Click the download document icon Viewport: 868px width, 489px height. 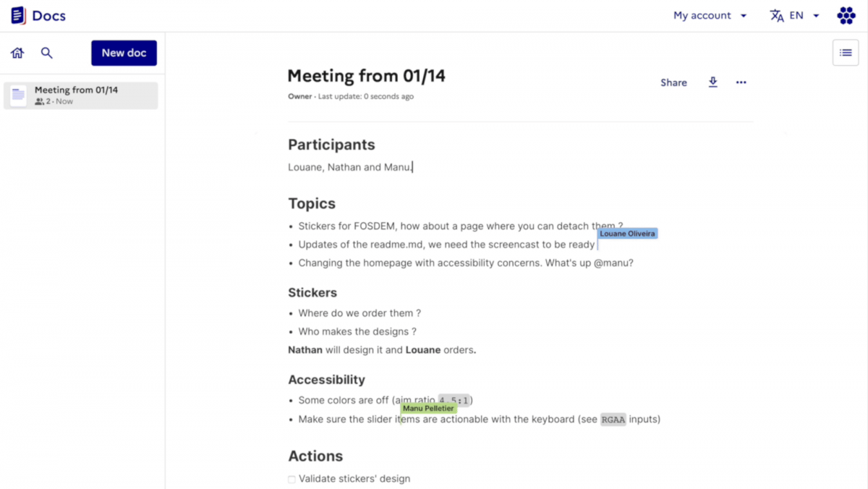click(712, 82)
